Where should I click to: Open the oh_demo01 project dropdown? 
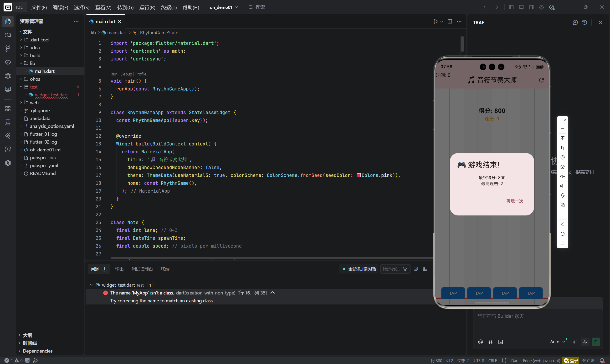point(224,7)
